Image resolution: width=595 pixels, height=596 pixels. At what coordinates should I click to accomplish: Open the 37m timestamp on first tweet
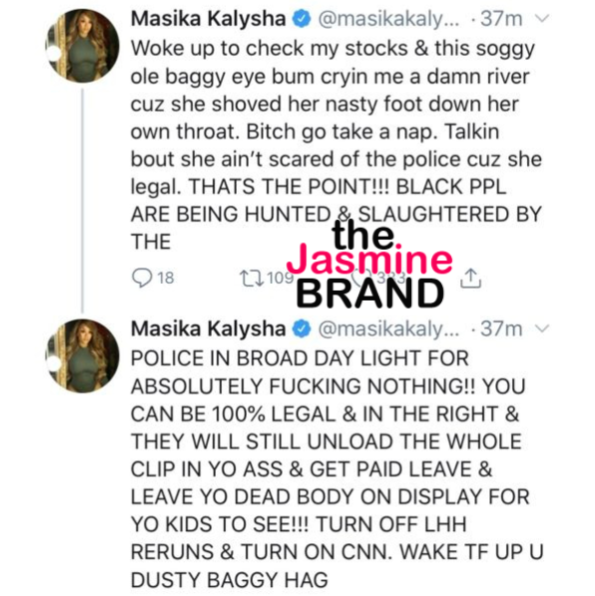pyautogui.click(x=501, y=19)
